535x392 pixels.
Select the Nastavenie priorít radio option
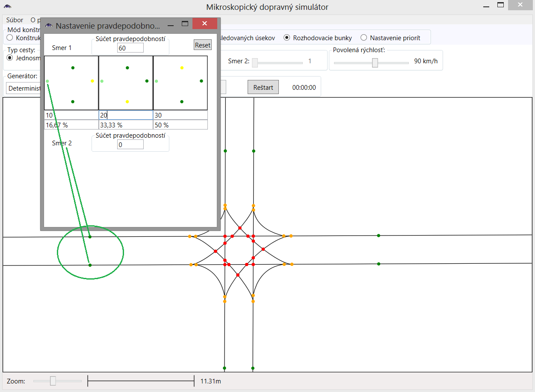coord(364,38)
